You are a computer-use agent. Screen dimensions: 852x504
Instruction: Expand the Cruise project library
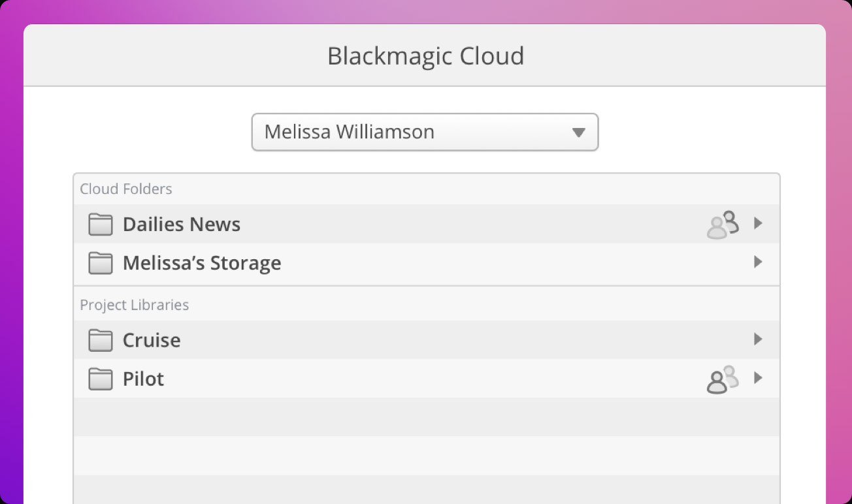pos(758,339)
